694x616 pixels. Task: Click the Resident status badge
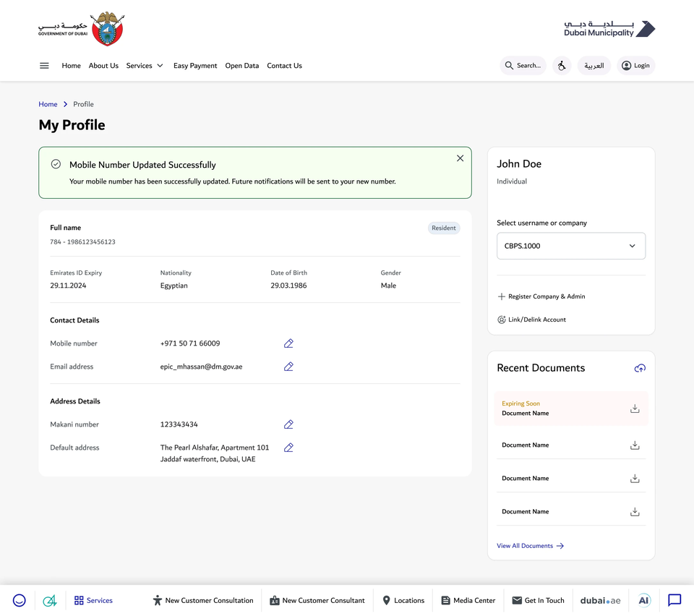(x=443, y=228)
